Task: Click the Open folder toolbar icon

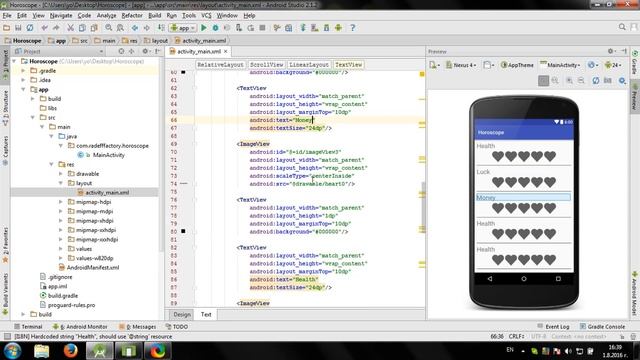Action: pyautogui.click(x=7, y=28)
